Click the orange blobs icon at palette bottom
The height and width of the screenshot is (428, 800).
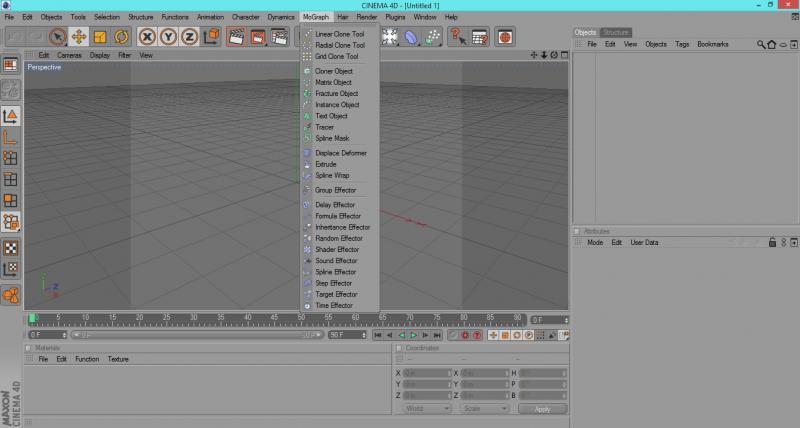(x=10, y=295)
